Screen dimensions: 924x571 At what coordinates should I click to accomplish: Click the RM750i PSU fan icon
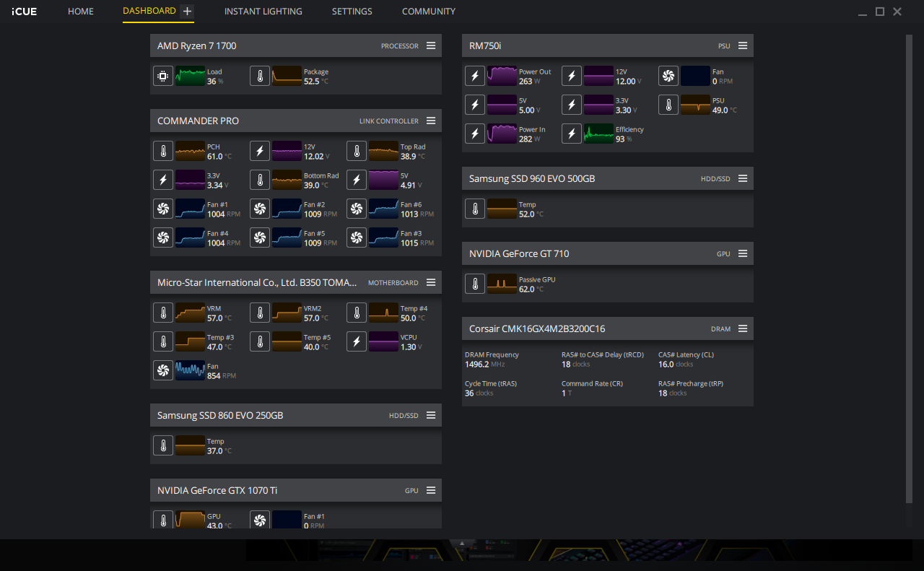[668, 76]
